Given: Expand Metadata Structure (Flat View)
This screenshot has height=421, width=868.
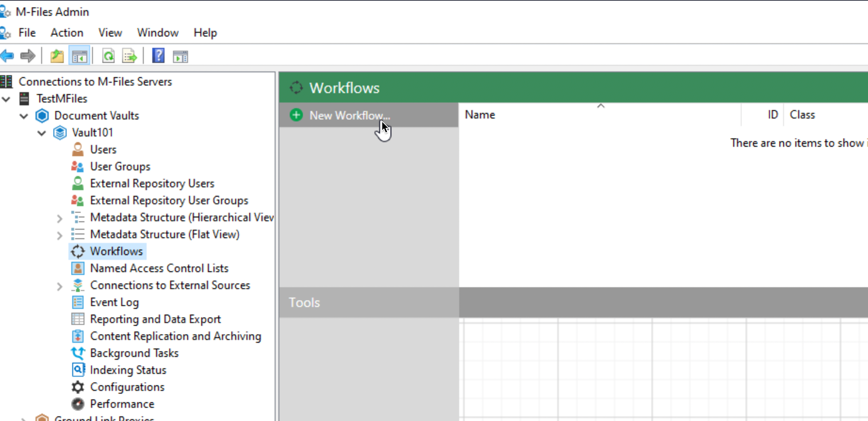Looking at the screenshot, I should tap(60, 236).
